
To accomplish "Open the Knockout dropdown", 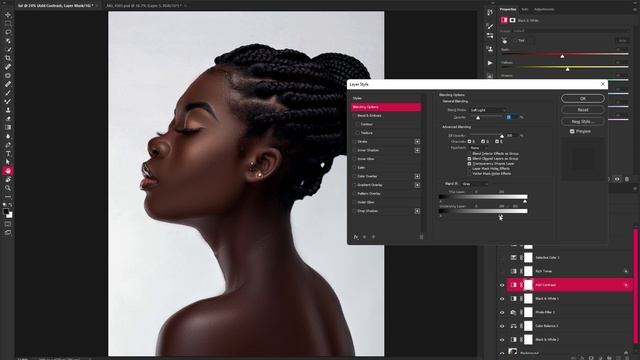I will 479,148.
